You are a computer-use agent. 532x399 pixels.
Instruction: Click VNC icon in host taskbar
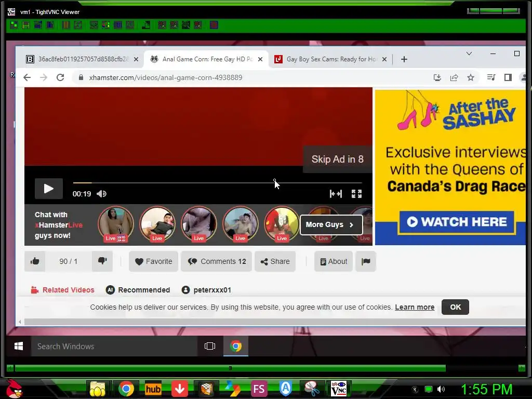tap(339, 389)
